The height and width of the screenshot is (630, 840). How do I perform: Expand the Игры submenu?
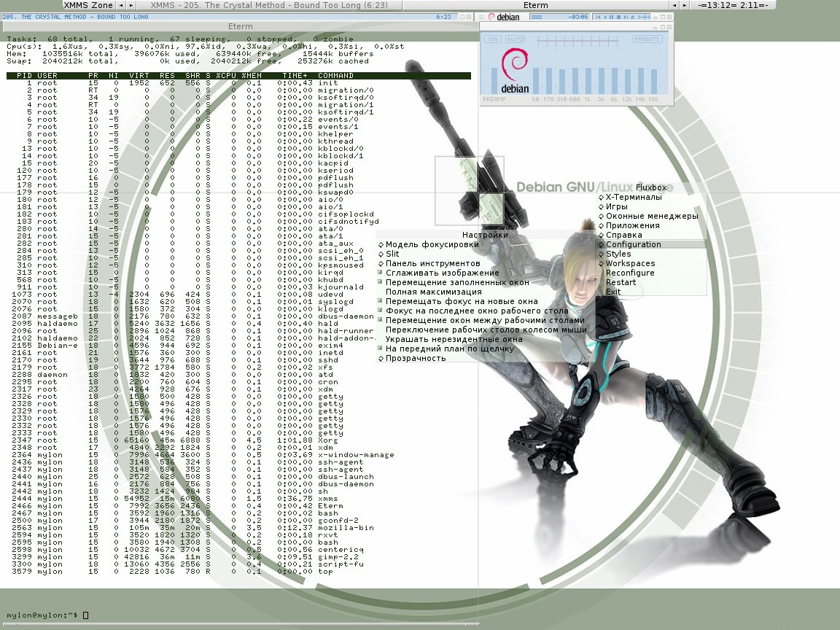(651, 207)
